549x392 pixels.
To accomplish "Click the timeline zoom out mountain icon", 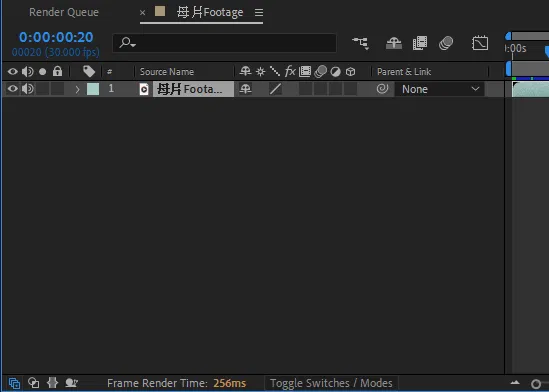I will tap(515, 383).
